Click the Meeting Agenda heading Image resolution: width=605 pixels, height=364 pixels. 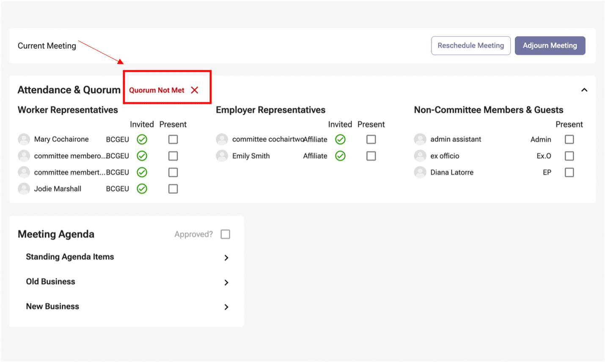56,234
